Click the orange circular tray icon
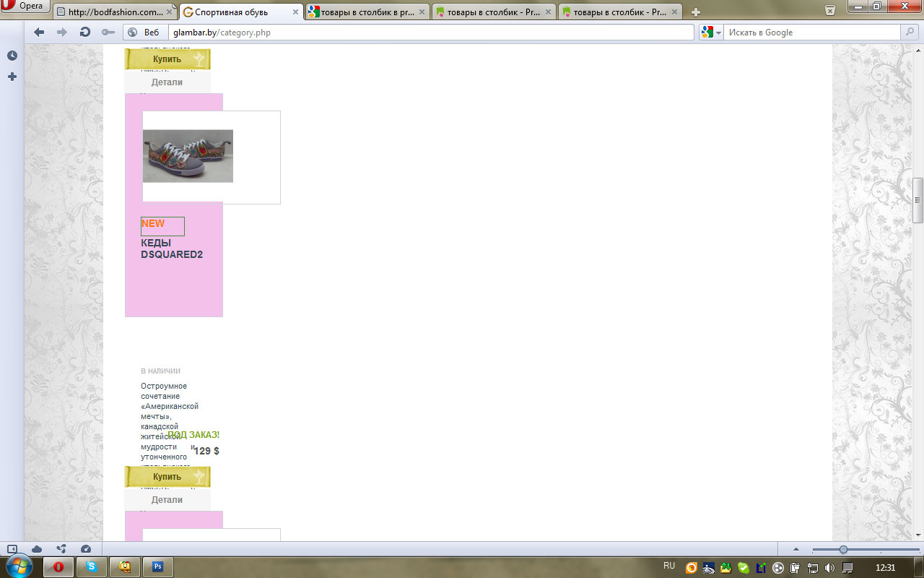 pos(691,568)
